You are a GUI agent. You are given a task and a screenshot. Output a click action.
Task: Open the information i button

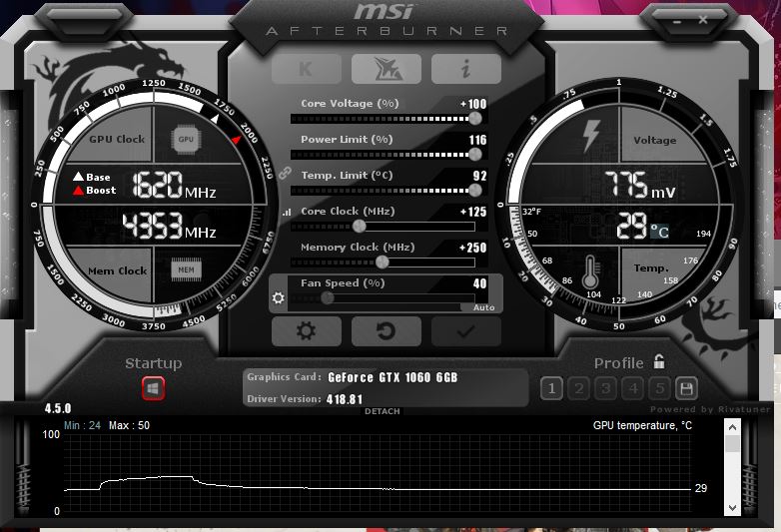(466, 69)
